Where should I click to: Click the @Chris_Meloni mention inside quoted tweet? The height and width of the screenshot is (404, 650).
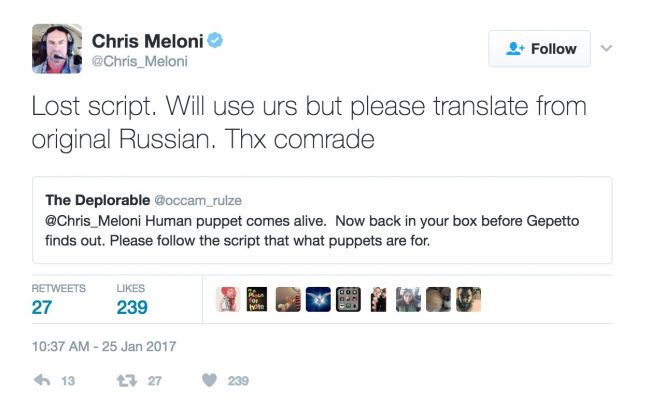coord(94,223)
